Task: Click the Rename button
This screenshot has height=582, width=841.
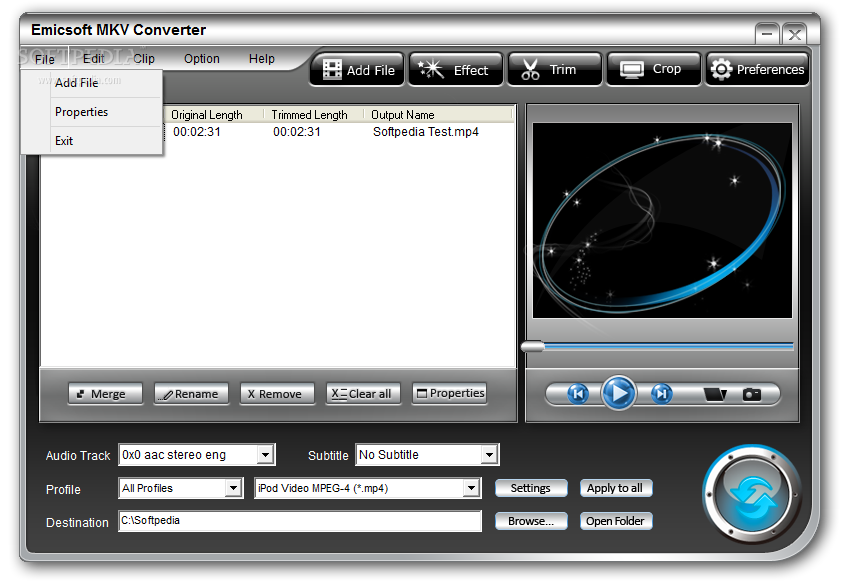Action: tap(191, 394)
